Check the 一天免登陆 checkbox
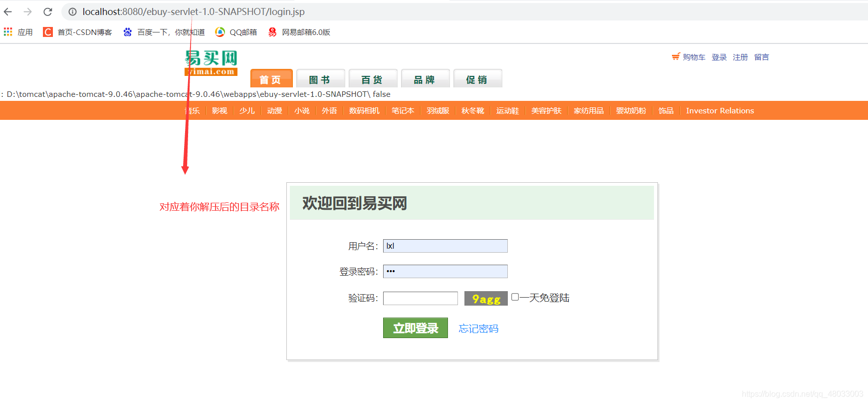 click(x=515, y=297)
